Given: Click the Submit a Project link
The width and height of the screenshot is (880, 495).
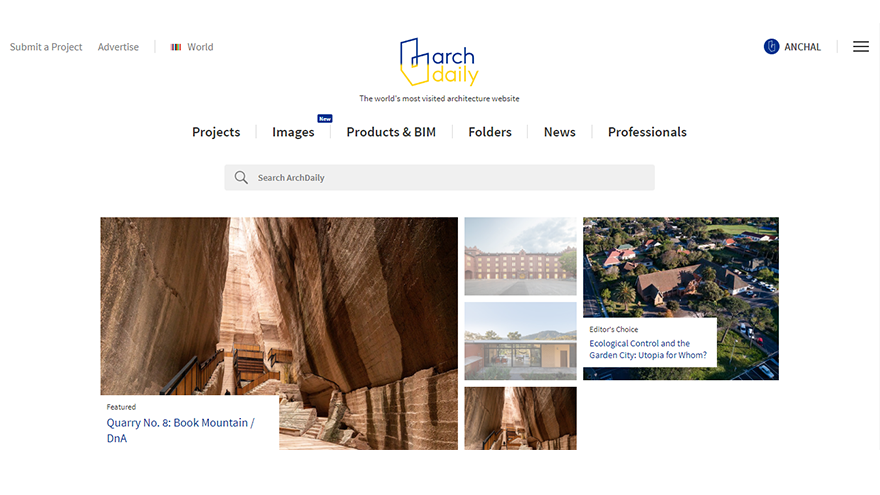Looking at the screenshot, I should pos(46,47).
